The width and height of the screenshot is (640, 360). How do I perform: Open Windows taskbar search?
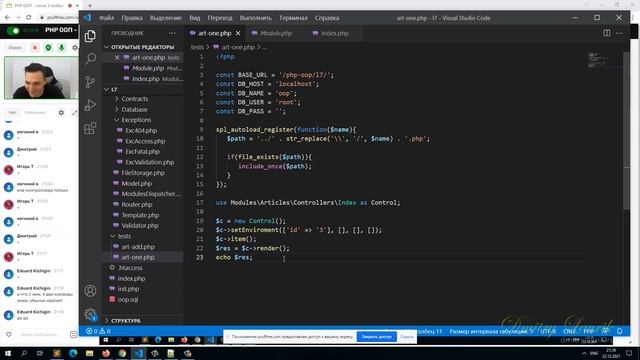coord(24,353)
